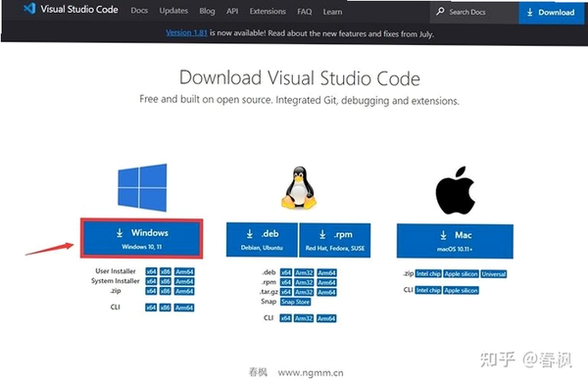Download the .deb Debian, Ubuntu package
Image resolution: width=588 pixels, height=382 pixels.
(x=262, y=240)
